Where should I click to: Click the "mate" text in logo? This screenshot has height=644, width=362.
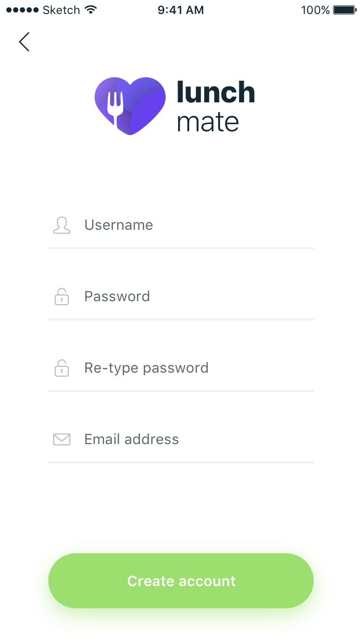pyautogui.click(x=208, y=122)
